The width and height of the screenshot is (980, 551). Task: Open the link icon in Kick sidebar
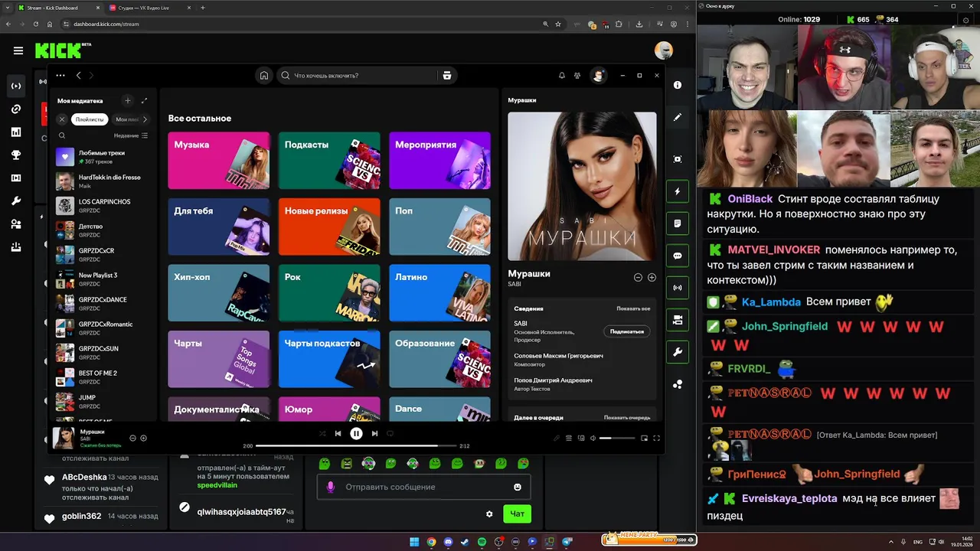[x=16, y=109]
